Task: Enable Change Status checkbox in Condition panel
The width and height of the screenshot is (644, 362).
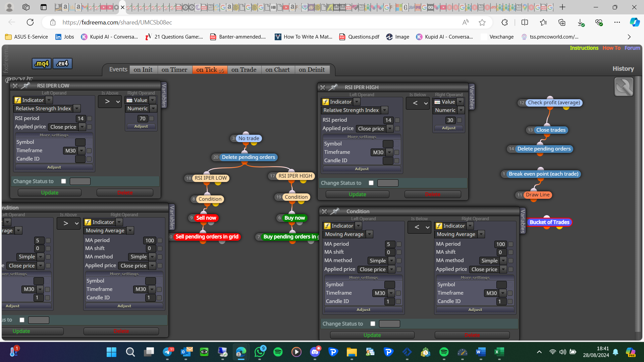Action: 373,324
